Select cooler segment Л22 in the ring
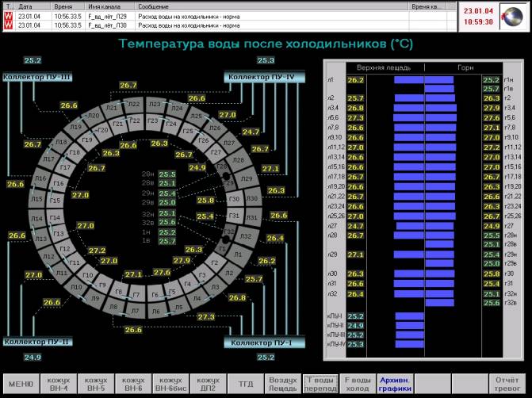 (133, 105)
